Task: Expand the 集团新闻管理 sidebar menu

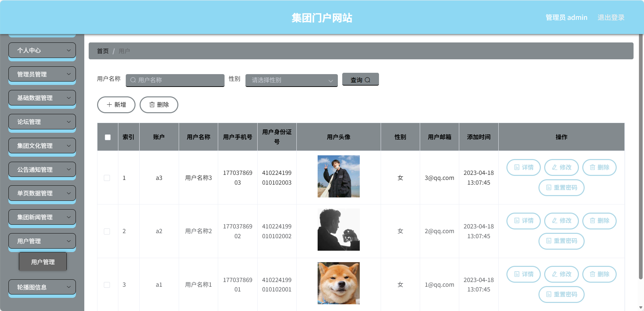Action: [42, 217]
